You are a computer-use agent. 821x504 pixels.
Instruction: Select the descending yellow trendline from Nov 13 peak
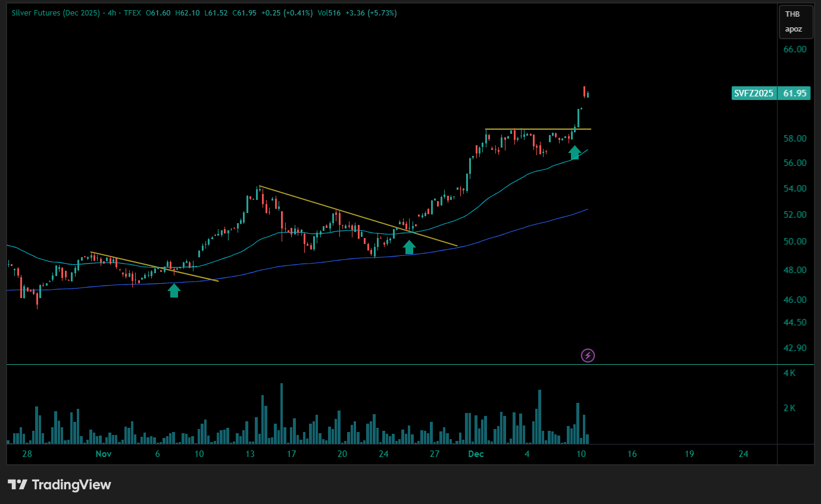357,217
